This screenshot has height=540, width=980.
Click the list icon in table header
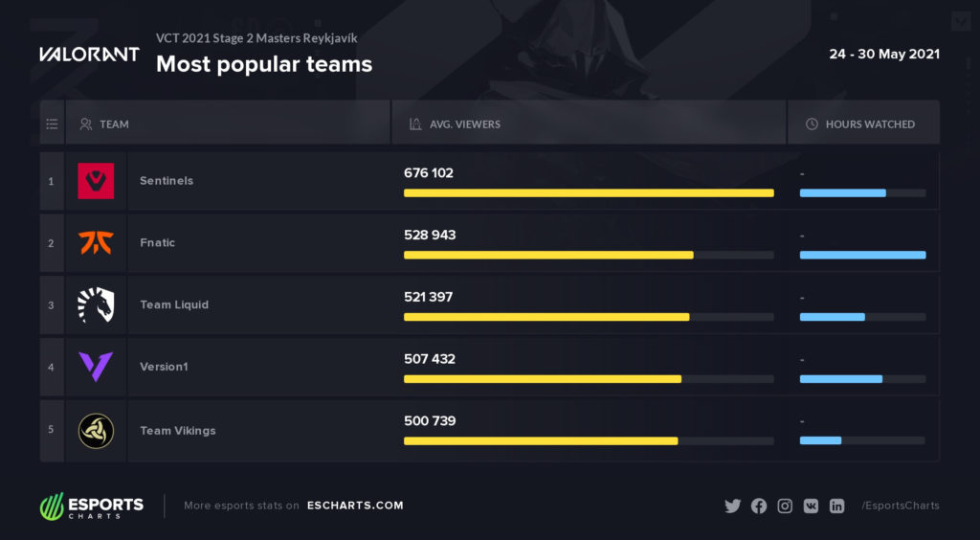click(52, 124)
